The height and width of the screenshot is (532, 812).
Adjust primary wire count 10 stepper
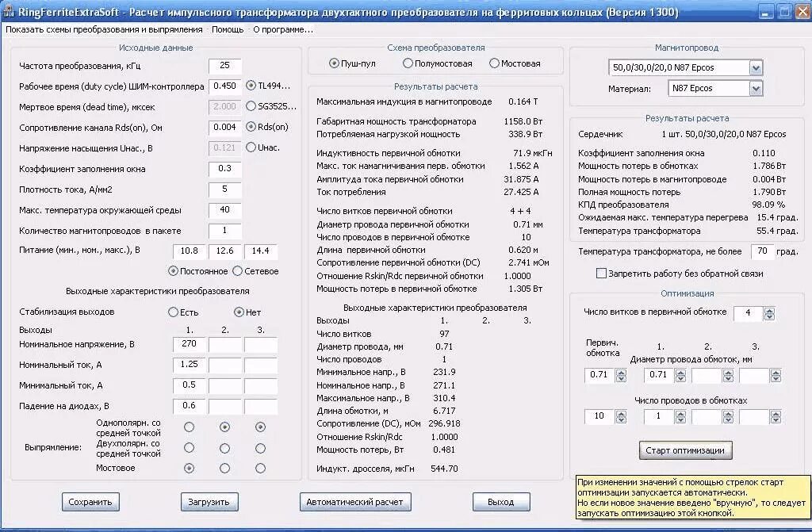point(621,416)
